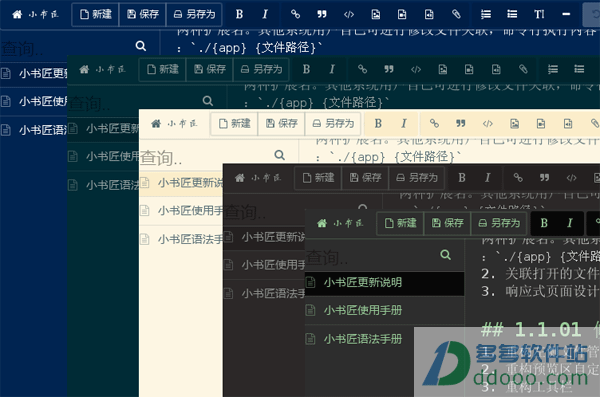Toggle italic in the navy blue window
The height and width of the screenshot is (397, 600).
tap(265, 15)
